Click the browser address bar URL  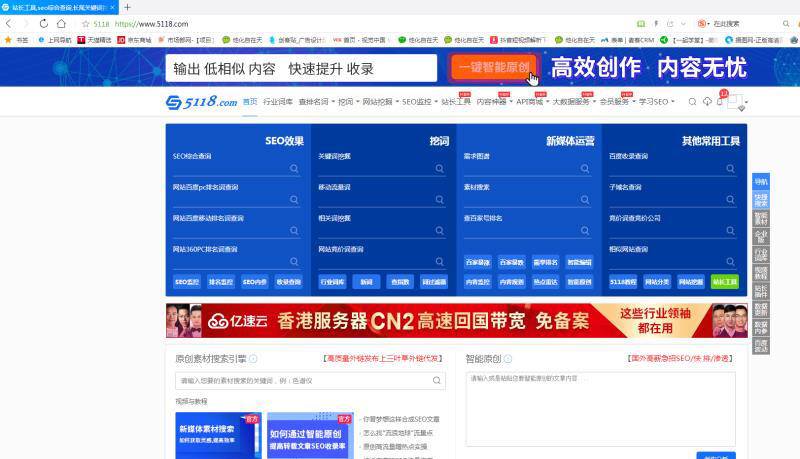click(x=152, y=24)
